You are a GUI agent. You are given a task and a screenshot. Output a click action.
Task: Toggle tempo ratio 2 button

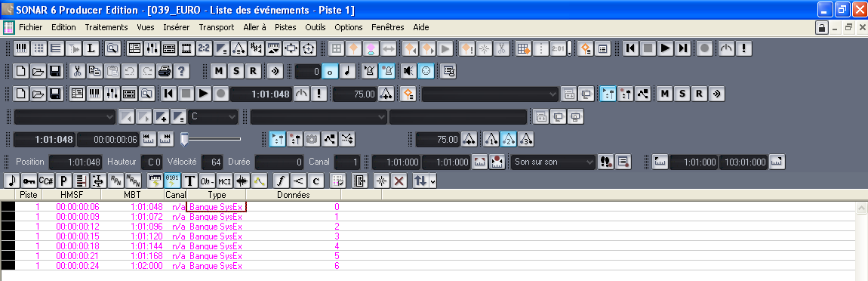coord(508,139)
